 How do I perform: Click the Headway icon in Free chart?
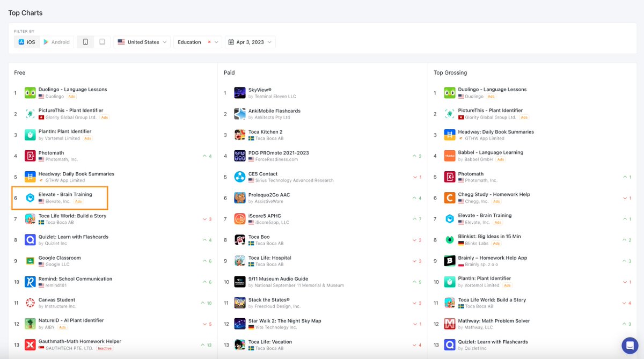[30, 177]
